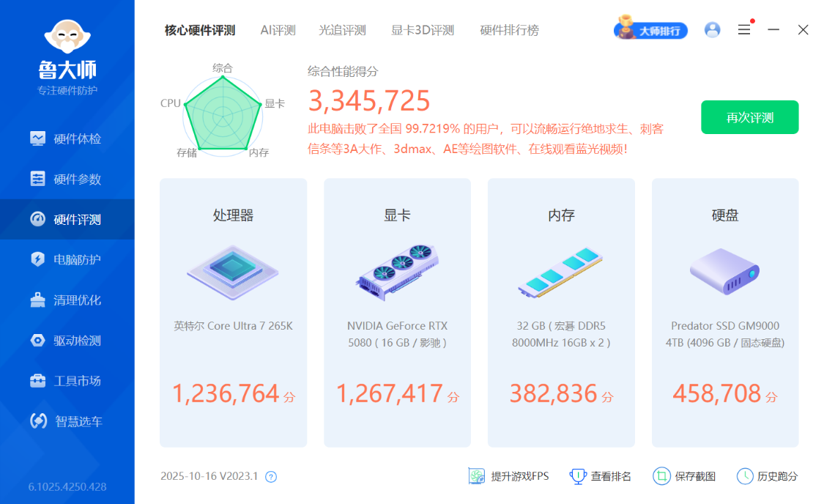
Task: Click the hard disk image
Action: click(x=724, y=271)
